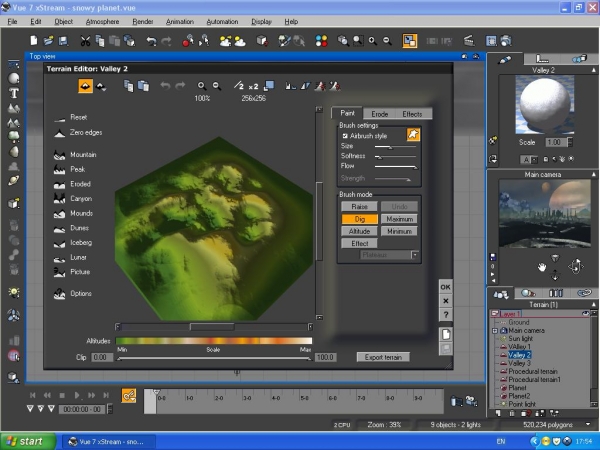Zoom out on the terrain editor preview
The image size is (600, 450).
click(x=217, y=86)
